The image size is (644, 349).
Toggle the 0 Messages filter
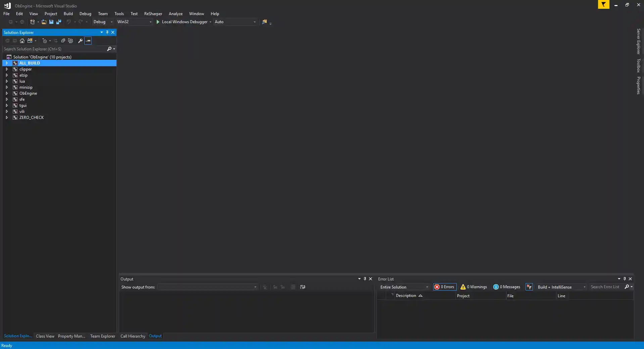click(506, 287)
